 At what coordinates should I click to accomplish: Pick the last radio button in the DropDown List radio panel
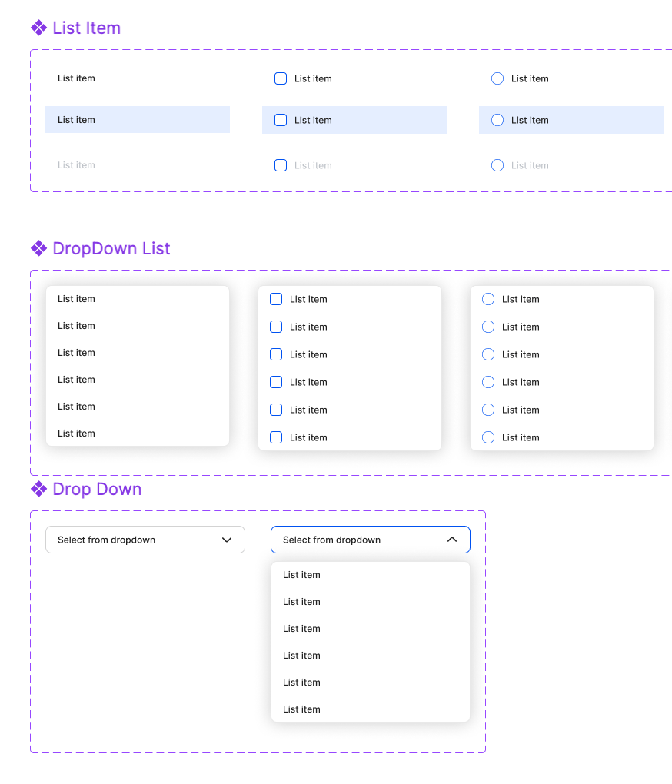click(x=488, y=437)
